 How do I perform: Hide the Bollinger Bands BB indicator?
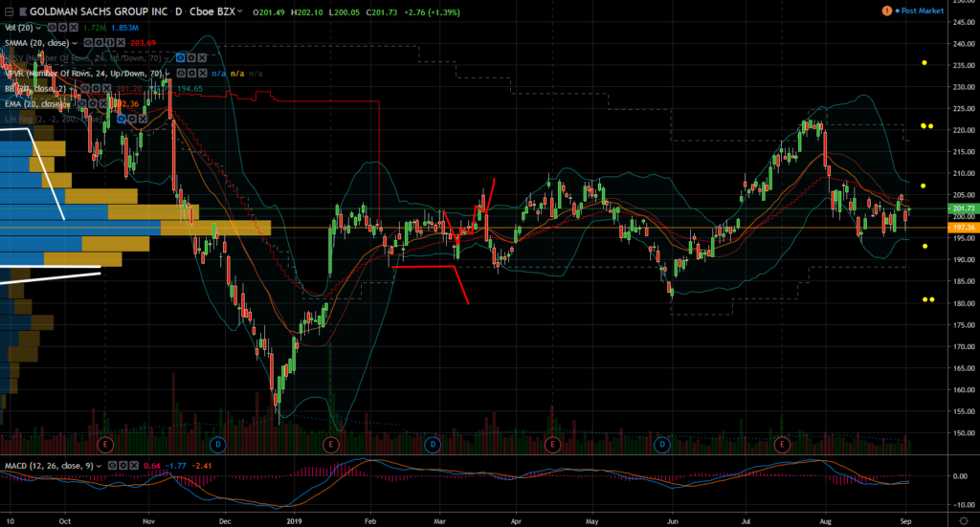click(x=85, y=89)
